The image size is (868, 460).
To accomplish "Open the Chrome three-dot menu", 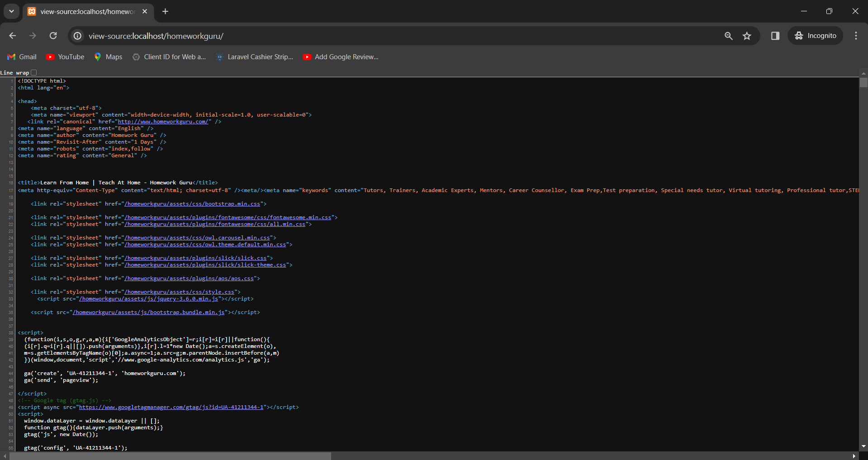I will [856, 36].
